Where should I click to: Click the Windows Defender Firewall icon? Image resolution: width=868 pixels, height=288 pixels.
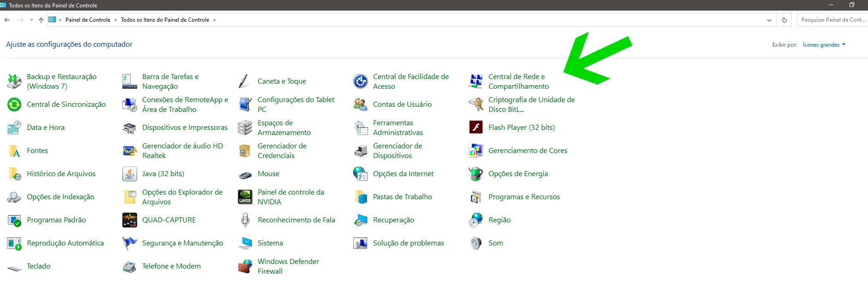245,266
